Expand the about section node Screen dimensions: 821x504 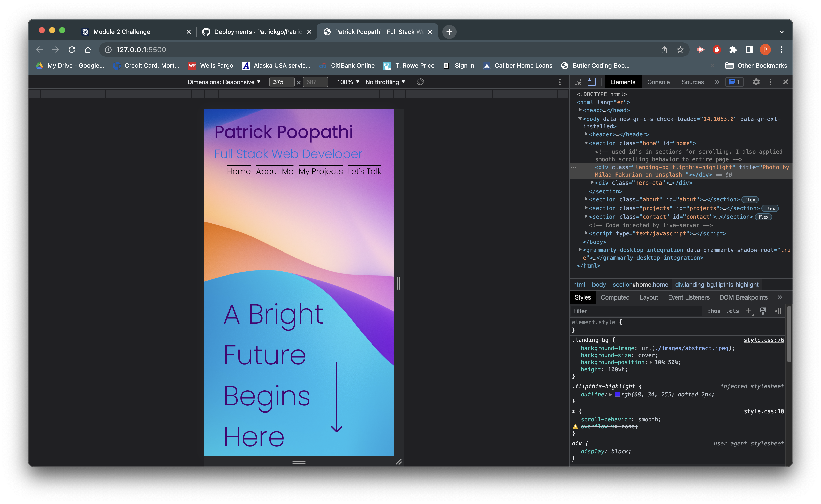[586, 199]
